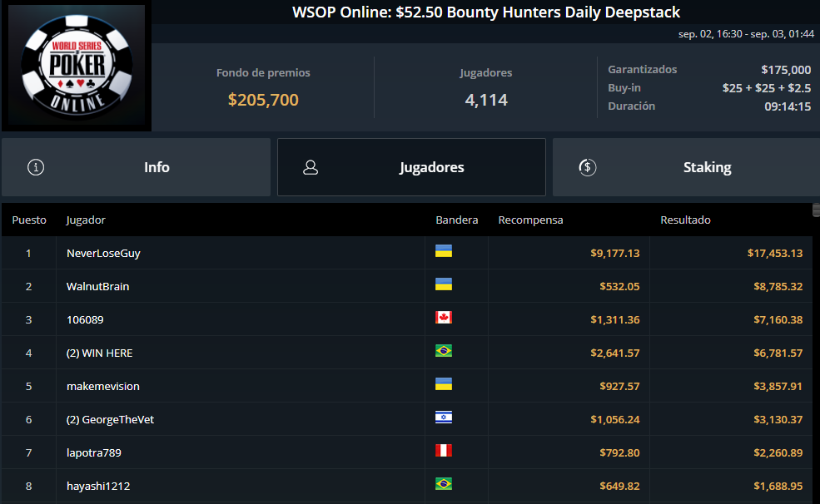Screen dimensions: 820x504
Task: Click the table's vertical scrollbar handle
Action: [x=816, y=210]
